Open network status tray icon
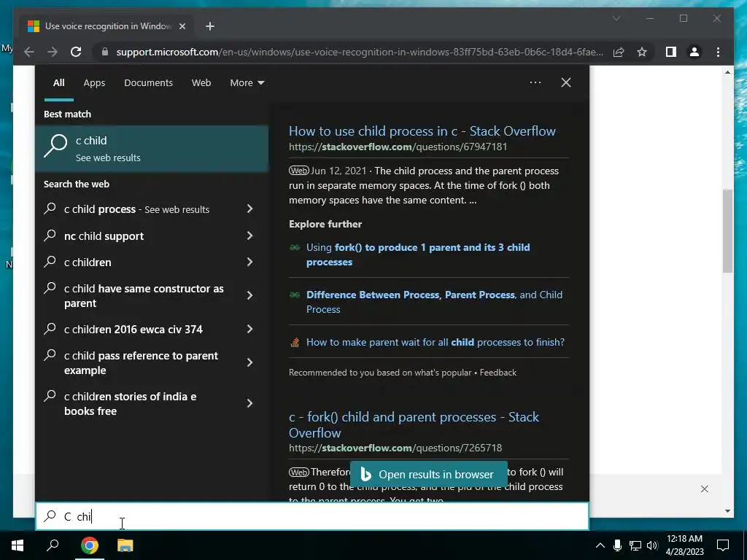Image resolution: width=747 pixels, height=560 pixels. click(x=635, y=545)
